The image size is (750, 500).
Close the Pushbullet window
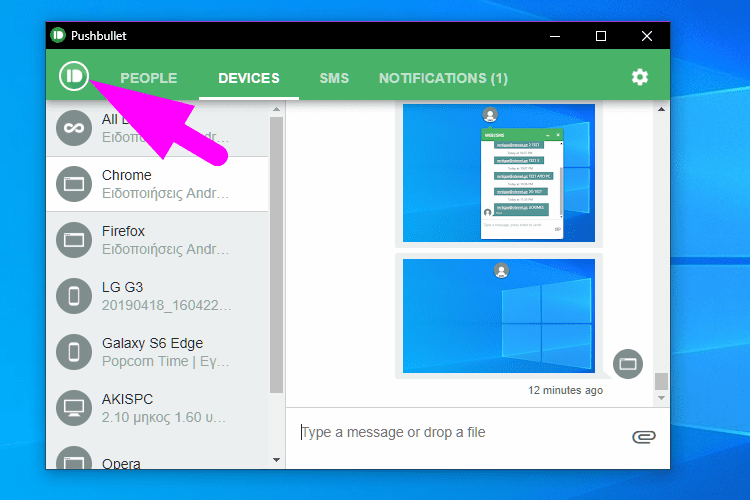pos(647,36)
